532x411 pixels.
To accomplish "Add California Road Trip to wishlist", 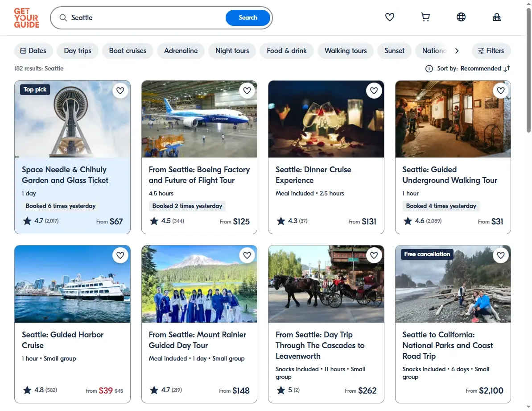I will tap(501, 255).
